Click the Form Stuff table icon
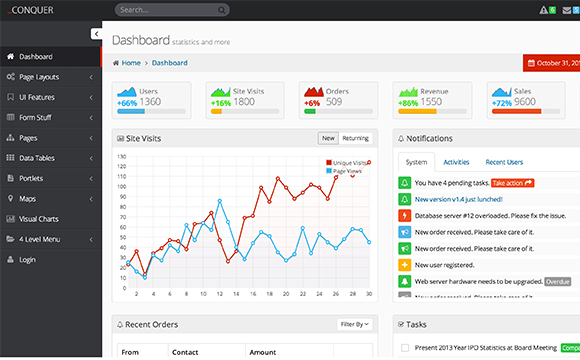The width and height of the screenshot is (580, 360). (x=10, y=117)
